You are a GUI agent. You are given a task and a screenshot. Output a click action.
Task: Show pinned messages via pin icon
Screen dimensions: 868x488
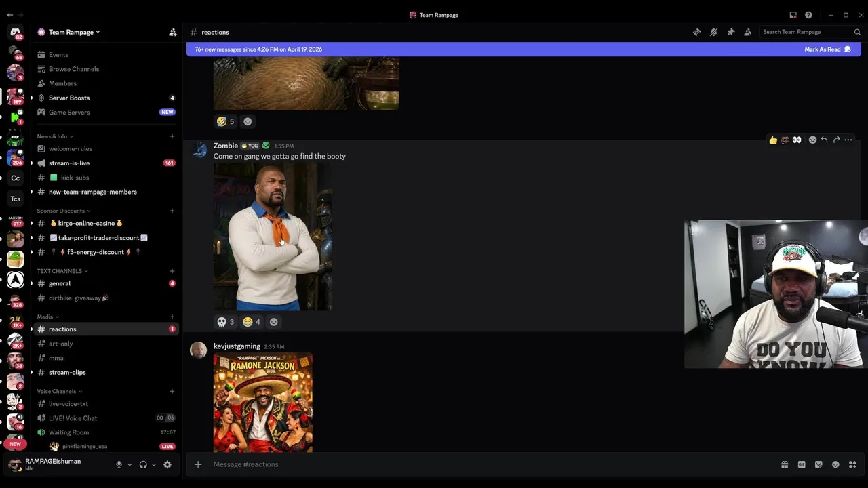coord(730,32)
